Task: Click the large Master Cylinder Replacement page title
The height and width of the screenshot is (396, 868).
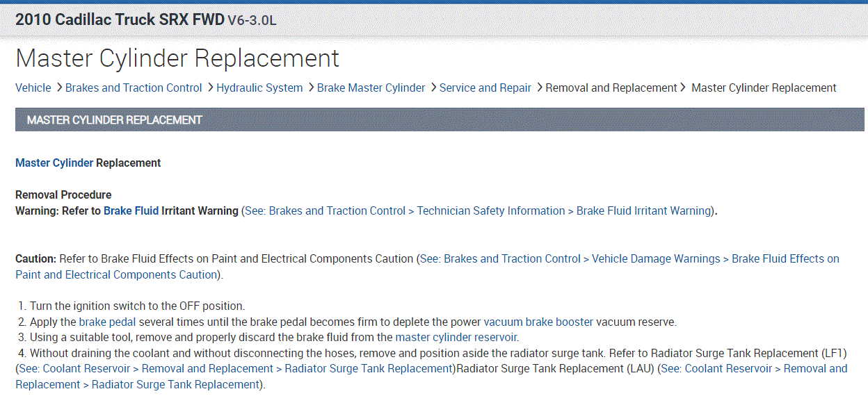Action: [177, 58]
